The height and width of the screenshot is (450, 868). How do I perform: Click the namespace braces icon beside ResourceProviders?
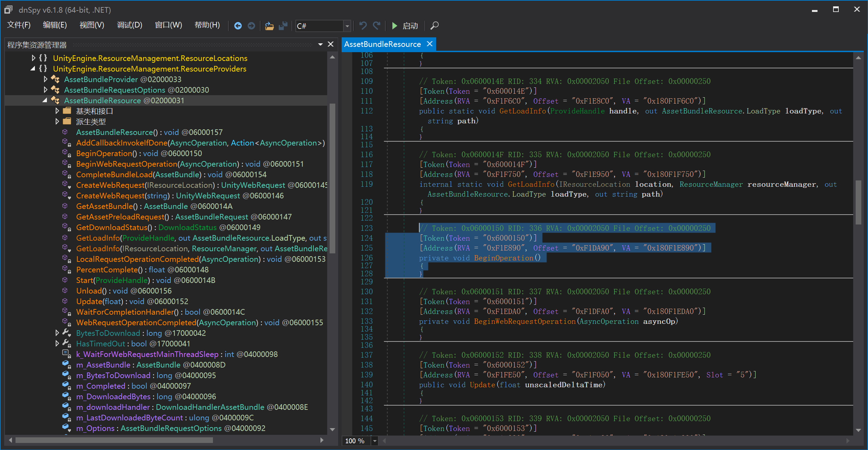[x=43, y=69]
